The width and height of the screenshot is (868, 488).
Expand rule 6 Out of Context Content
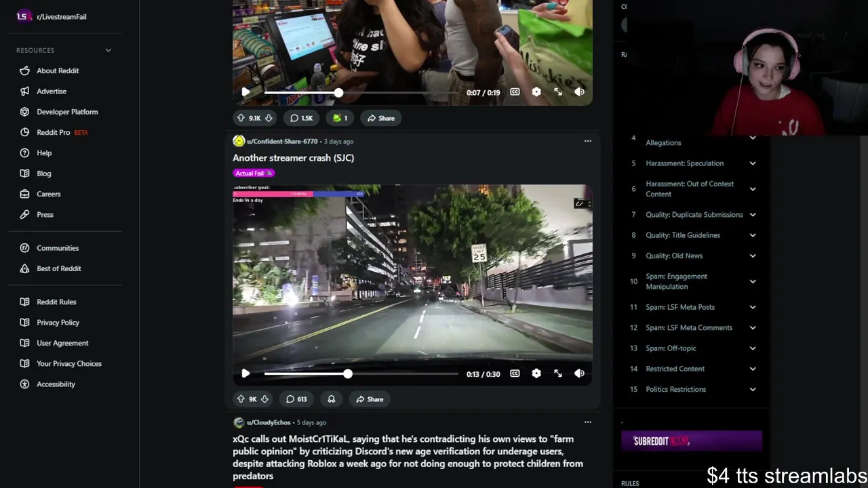click(x=753, y=189)
